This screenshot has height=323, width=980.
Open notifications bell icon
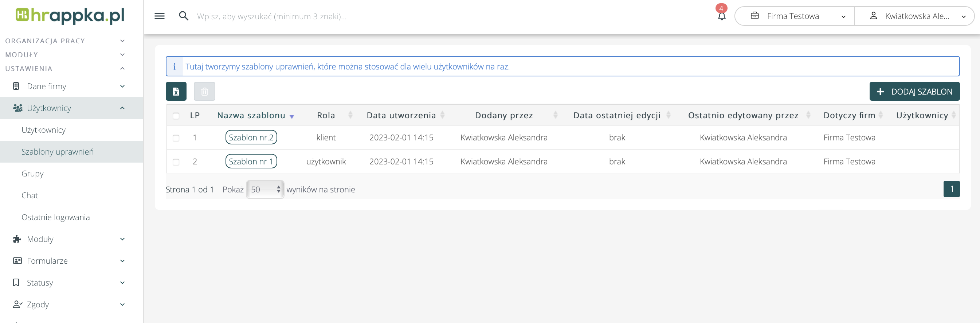721,16
